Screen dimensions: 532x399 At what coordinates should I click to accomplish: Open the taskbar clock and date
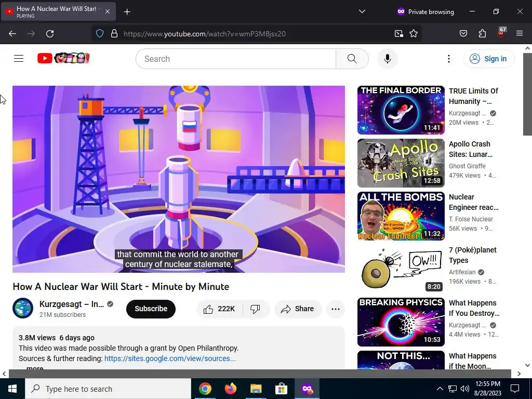[488, 389]
